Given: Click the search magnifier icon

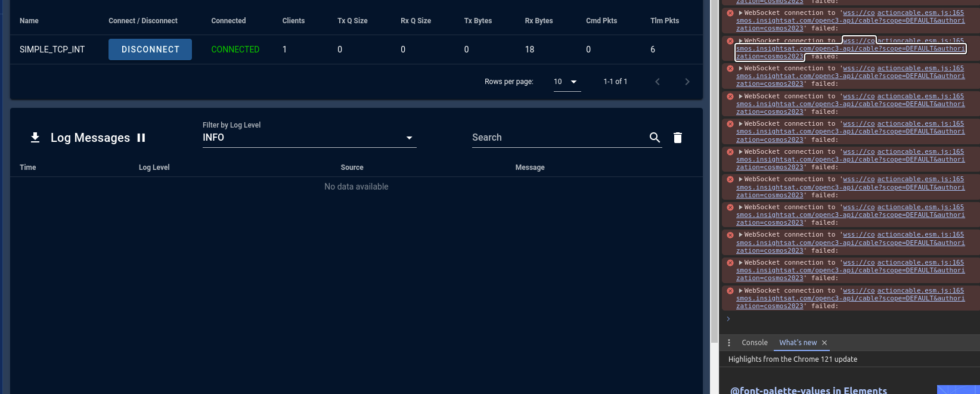Looking at the screenshot, I should pos(655,138).
